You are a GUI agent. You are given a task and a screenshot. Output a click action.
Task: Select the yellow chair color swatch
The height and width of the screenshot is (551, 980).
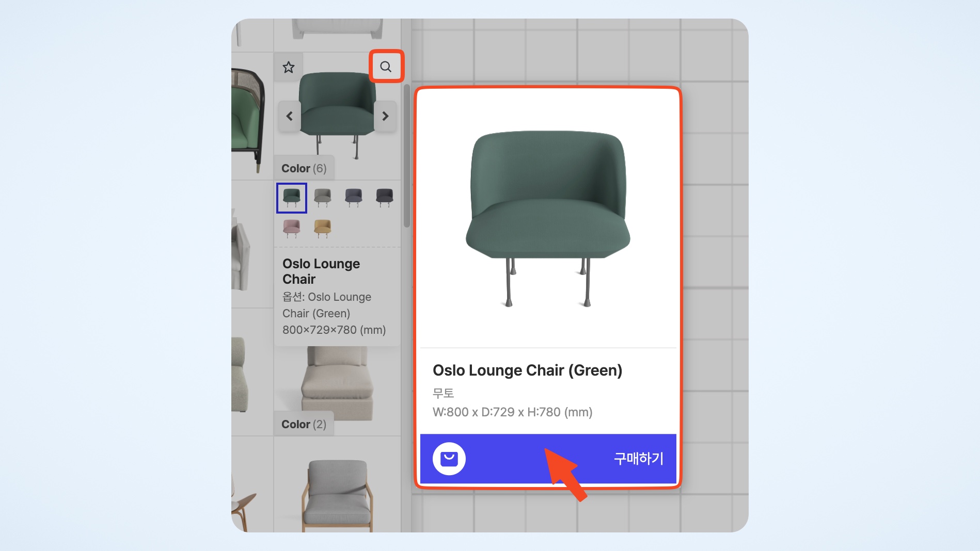click(323, 228)
